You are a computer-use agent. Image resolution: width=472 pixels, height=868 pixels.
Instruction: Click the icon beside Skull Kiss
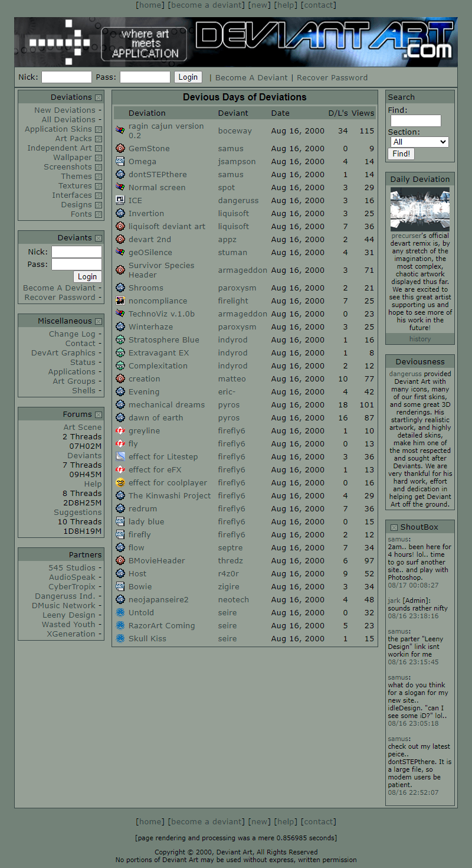pyautogui.click(x=120, y=639)
